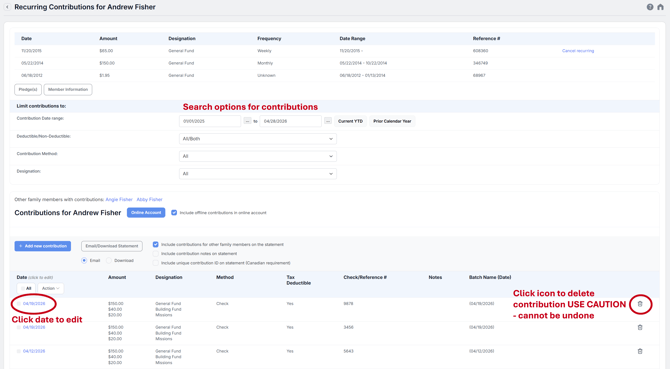670x369 pixels.
Task: Click the Monthly frequency cell
Action: 265,63
